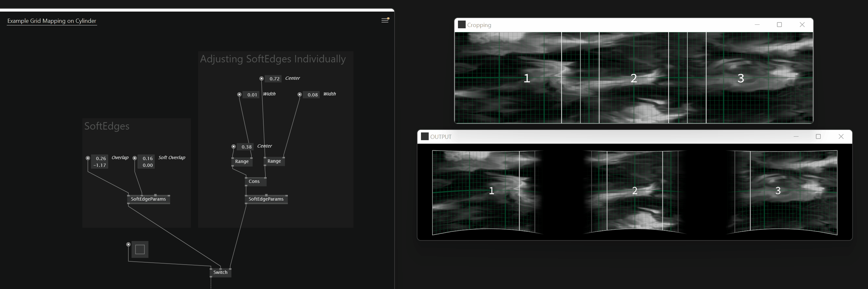
Task: Select the SoftEdgeParams node in SoftEdges group
Action: [x=148, y=199]
